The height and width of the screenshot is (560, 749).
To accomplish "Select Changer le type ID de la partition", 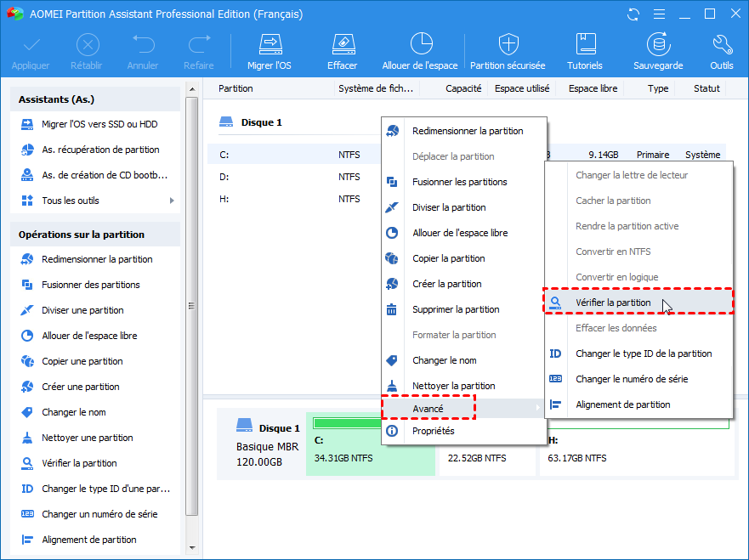I will click(638, 354).
